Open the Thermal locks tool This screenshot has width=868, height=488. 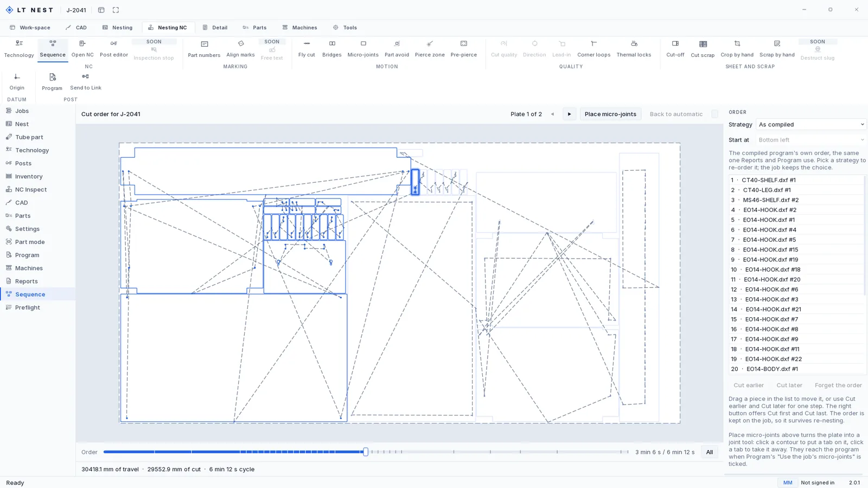point(634,49)
